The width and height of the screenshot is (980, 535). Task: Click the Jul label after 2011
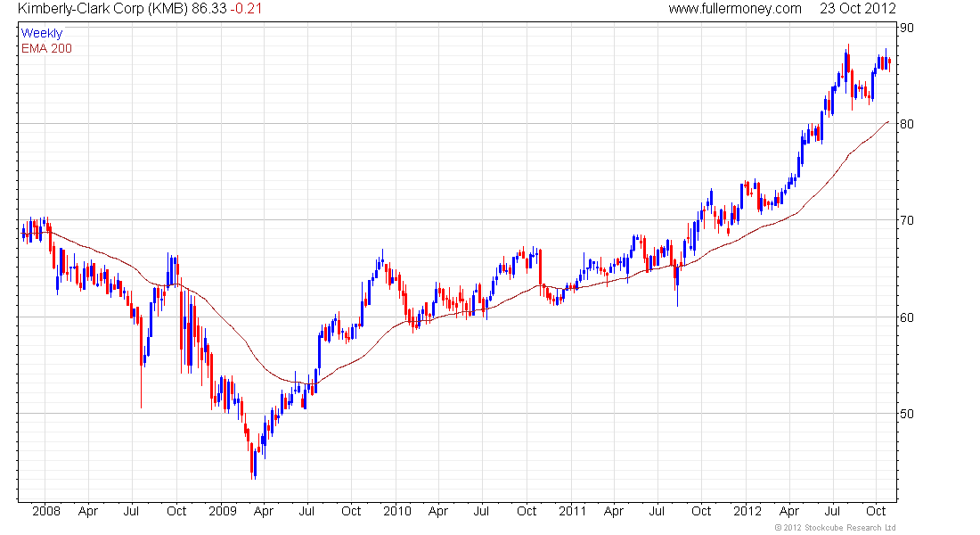657,511
